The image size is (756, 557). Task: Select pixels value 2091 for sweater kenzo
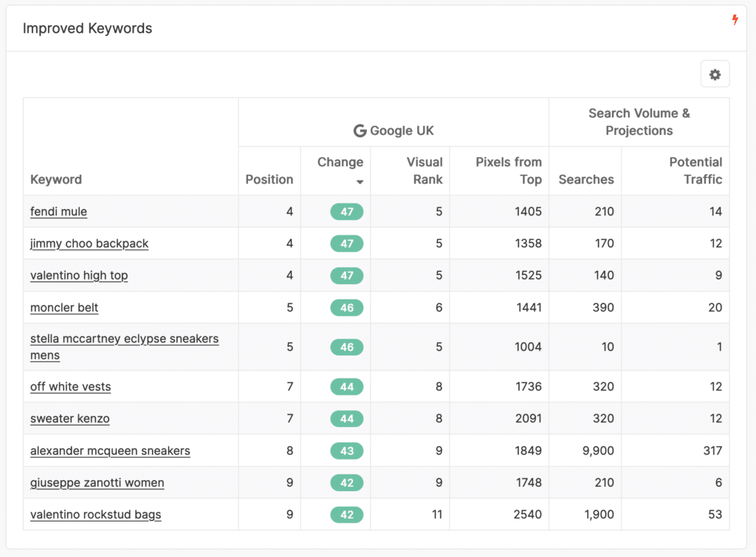pyautogui.click(x=529, y=418)
